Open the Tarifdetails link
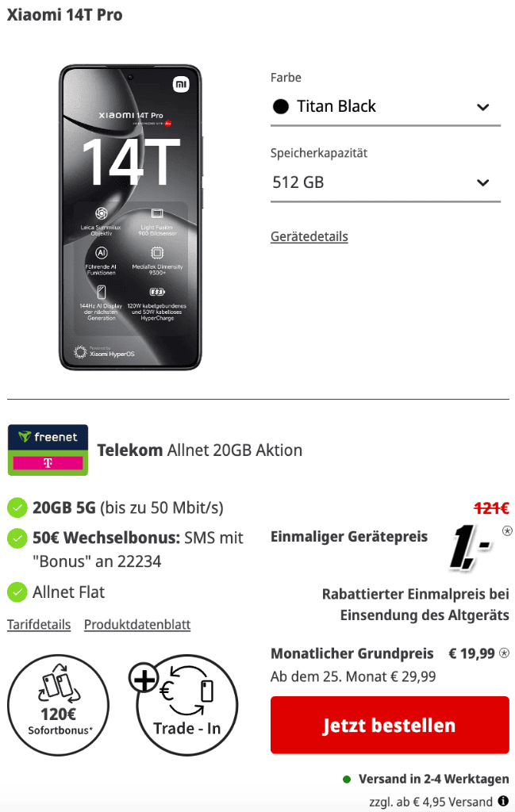 [x=39, y=625]
